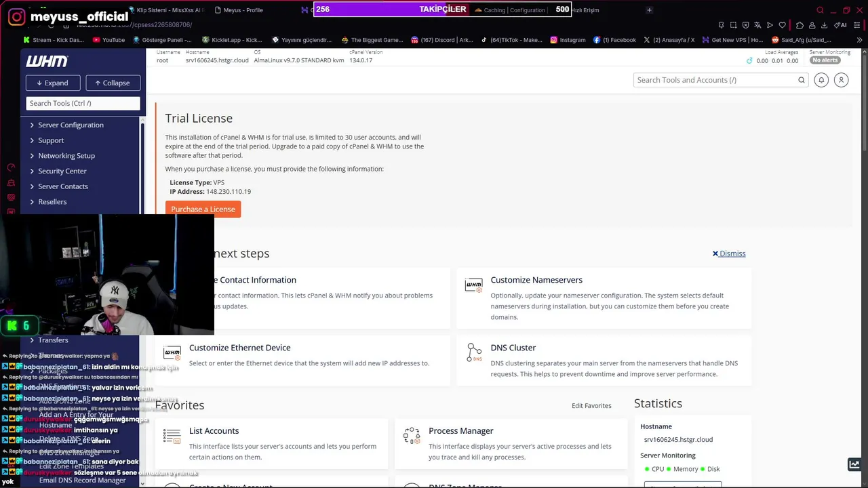Image resolution: width=868 pixels, height=488 pixels.
Task: Expand all sidebar menus with Expand
Action: click(52, 83)
